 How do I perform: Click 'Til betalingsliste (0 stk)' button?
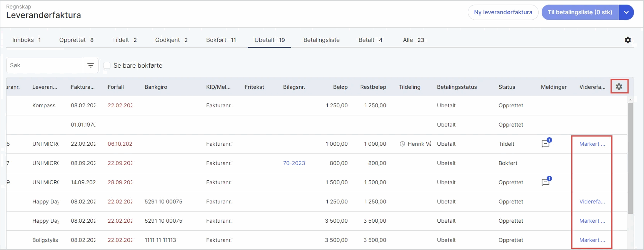click(580, 12)
